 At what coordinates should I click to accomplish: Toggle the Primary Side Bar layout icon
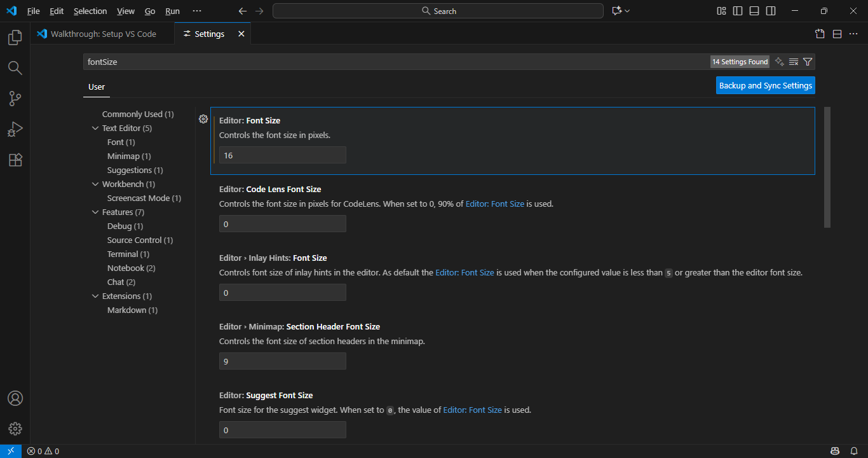click(738, 11)
